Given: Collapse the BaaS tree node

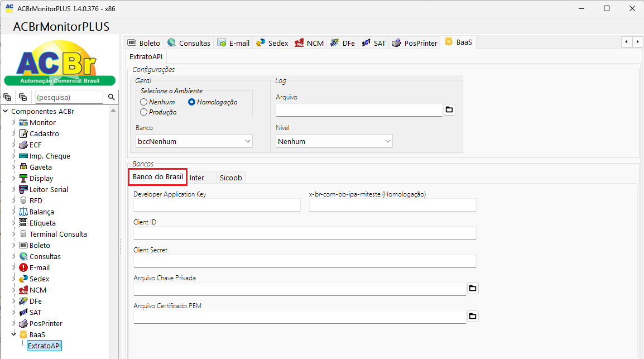Looking at the screenshot, I should (x=14, y=334).
